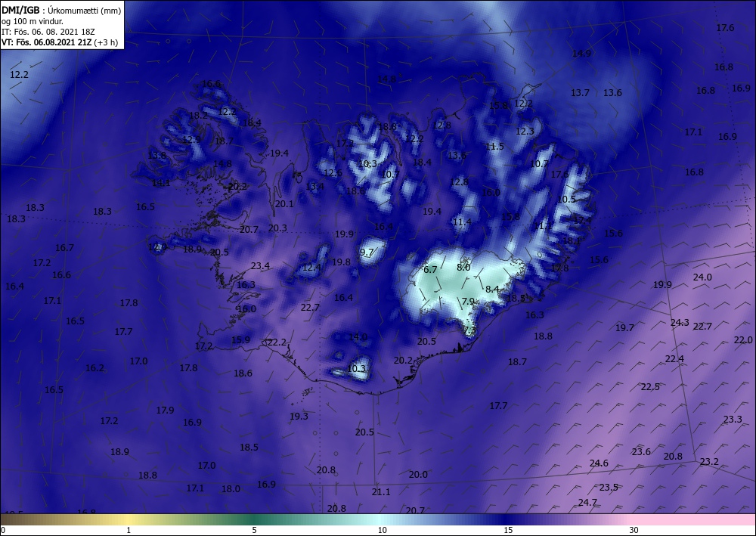Click the 23.3 value on the map
This screenshot has height=536, width=756.
tap(733, 420)
